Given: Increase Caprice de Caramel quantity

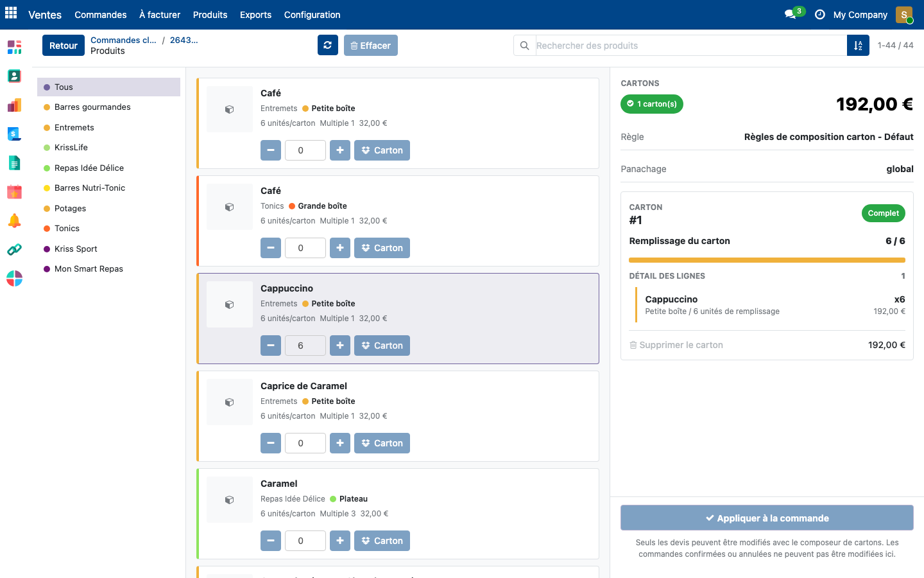Looking at the screenshot, I should 340,443.
